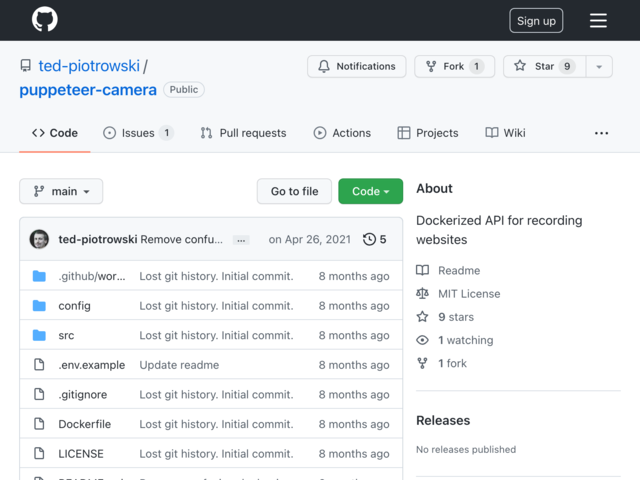Switch to the Projects tab
This screenshot has height=480, width=640.
(428, 133)
